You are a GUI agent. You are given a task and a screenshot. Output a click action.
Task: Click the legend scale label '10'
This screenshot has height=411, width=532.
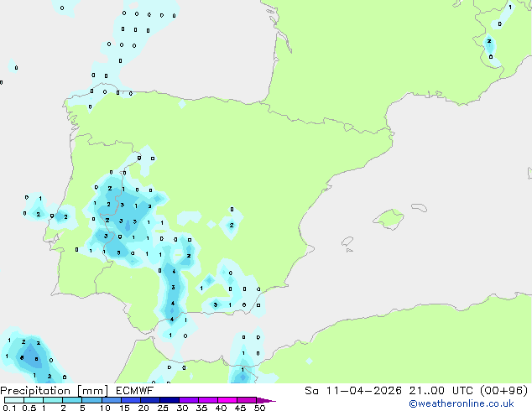pos(105,408)
